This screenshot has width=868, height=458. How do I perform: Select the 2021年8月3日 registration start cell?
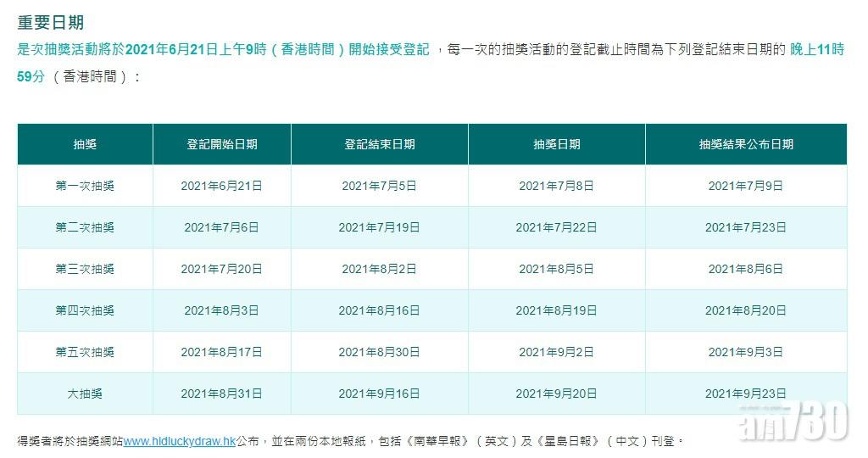[x=221, y=310]
